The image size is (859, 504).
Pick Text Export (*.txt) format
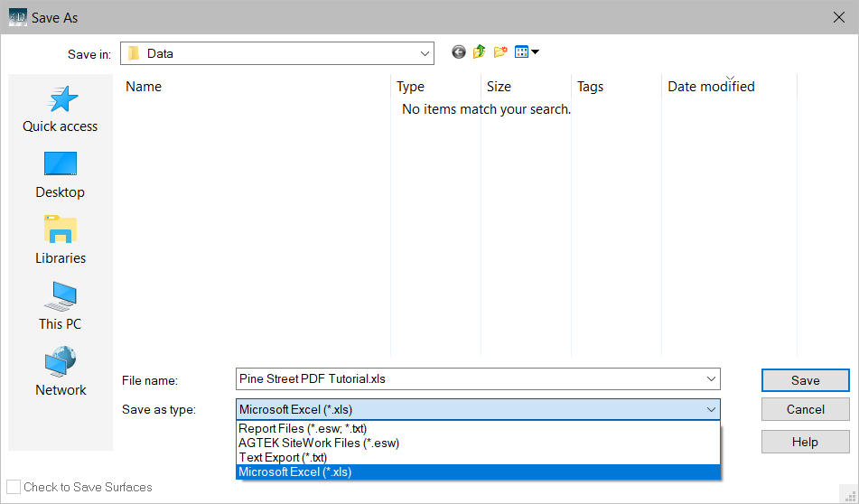(x=282, y=457)
